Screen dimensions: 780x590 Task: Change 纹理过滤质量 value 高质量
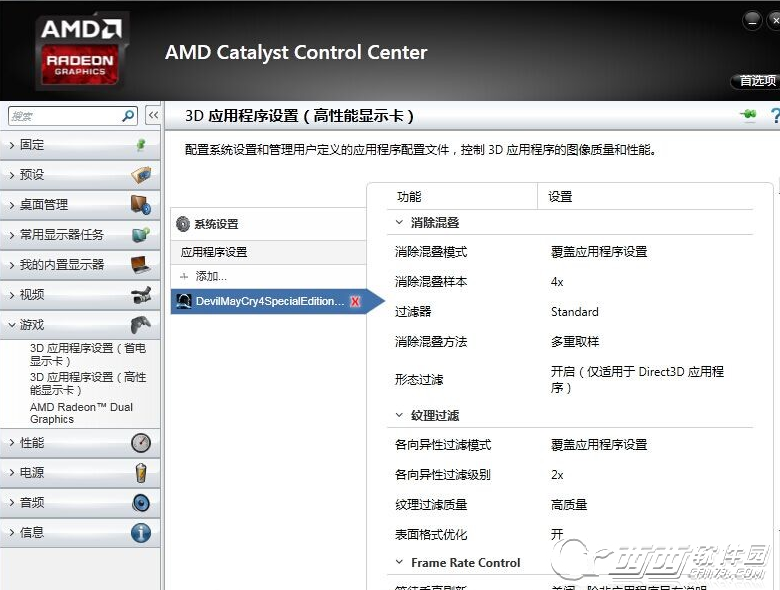[569, 505]
